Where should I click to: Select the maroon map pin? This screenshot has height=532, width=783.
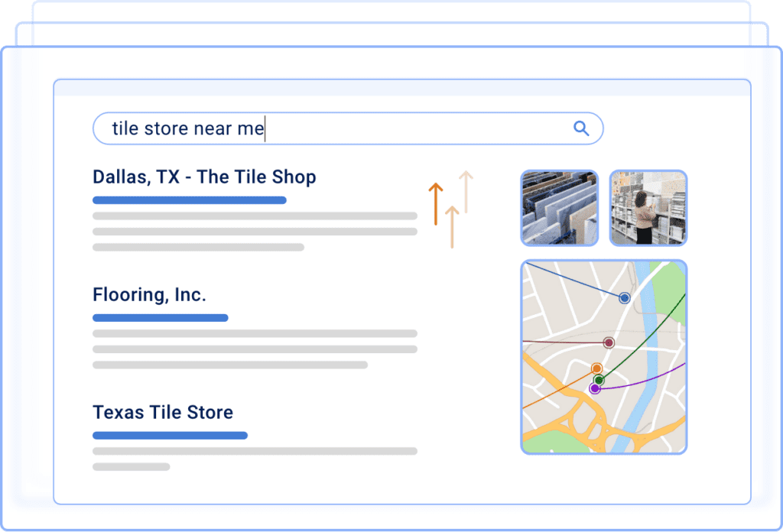[609, 342]
